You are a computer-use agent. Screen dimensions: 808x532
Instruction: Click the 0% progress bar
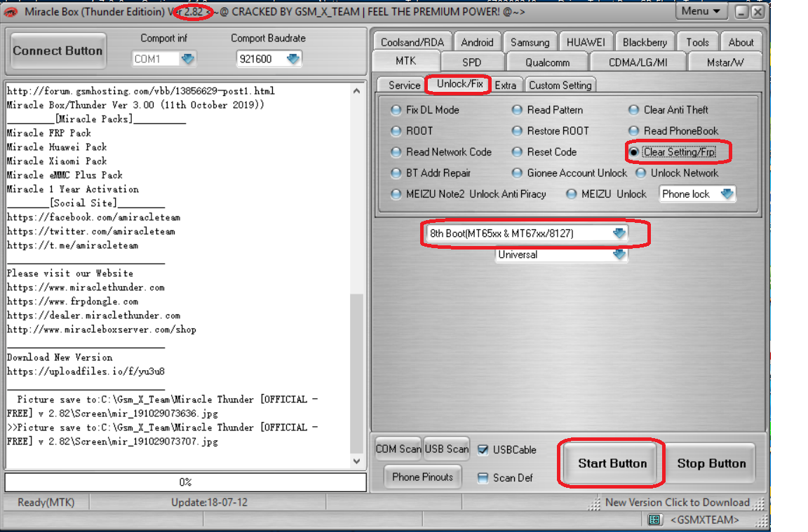click(184, 482)
